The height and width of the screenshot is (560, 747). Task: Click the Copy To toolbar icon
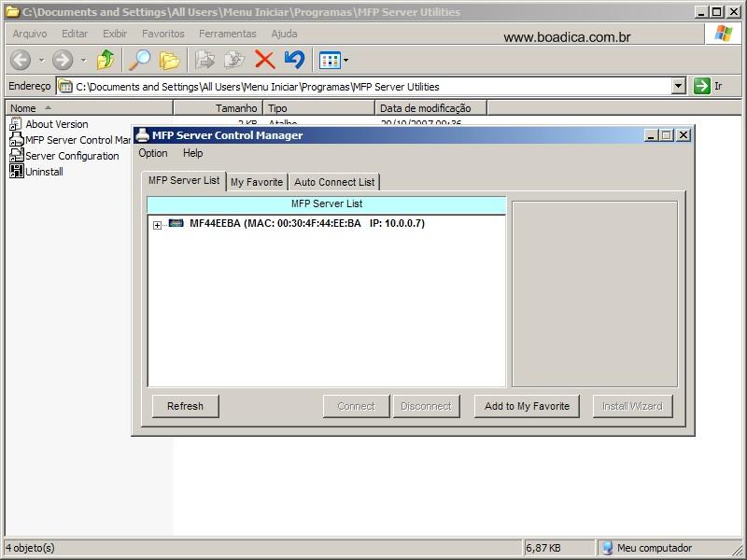click(x=234, y=60)
